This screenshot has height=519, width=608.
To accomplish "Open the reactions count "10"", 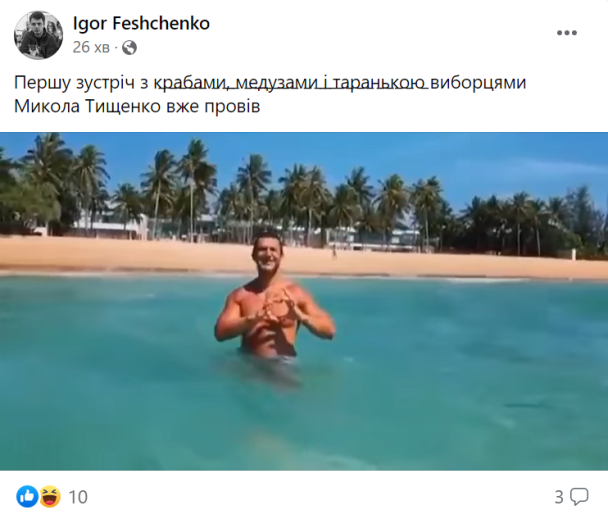I will (78, 497).
